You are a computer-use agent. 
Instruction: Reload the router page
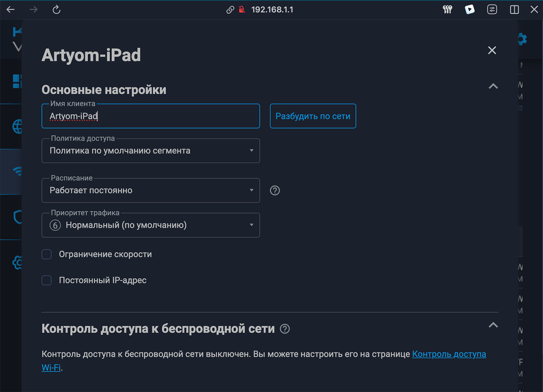56,10
